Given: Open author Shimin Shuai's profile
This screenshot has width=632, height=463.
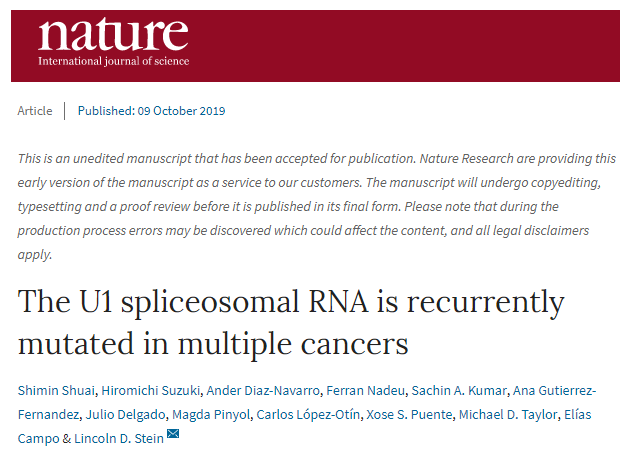Looking at the screenshot, I should click(51, 389).
